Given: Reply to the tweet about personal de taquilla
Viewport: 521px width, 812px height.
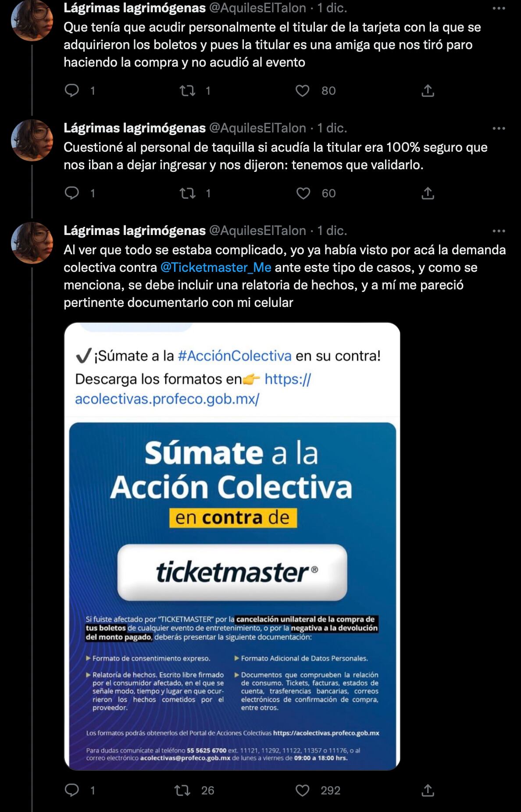Looking at the screenshot, I should (x=72, y=193).
